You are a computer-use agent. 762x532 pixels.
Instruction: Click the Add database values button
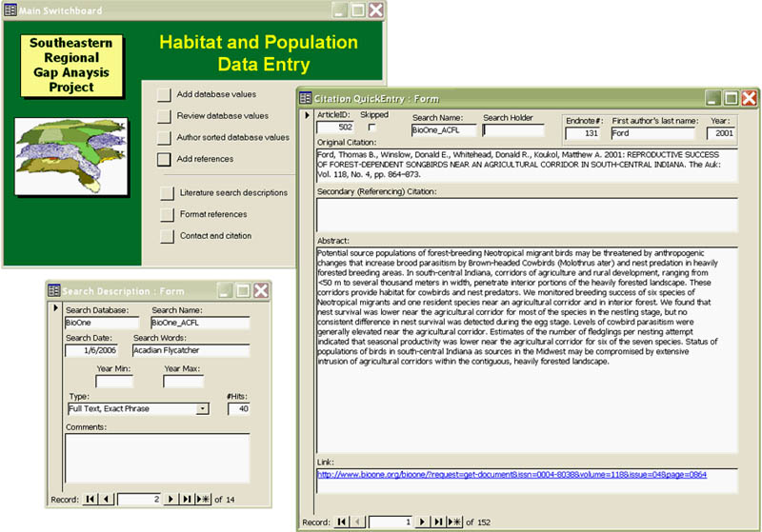[x=164, y=94]
